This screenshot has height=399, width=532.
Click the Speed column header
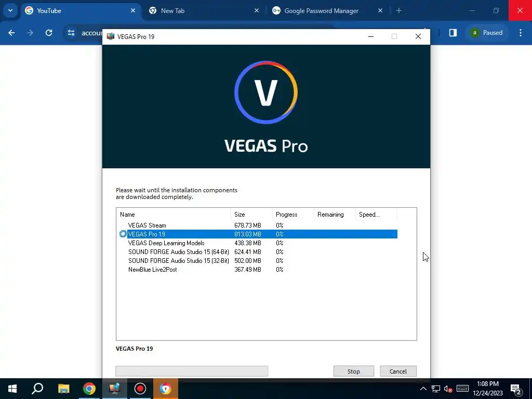pos(376,215)
